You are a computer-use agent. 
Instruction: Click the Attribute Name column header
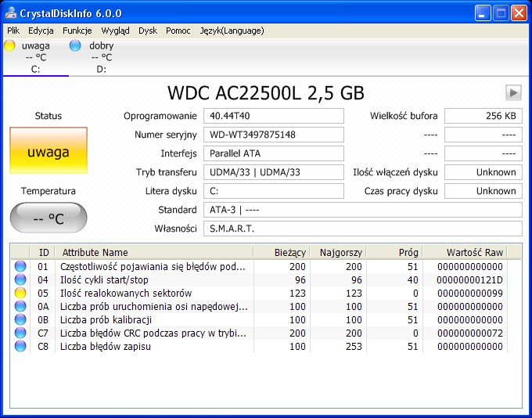[154, 252]
